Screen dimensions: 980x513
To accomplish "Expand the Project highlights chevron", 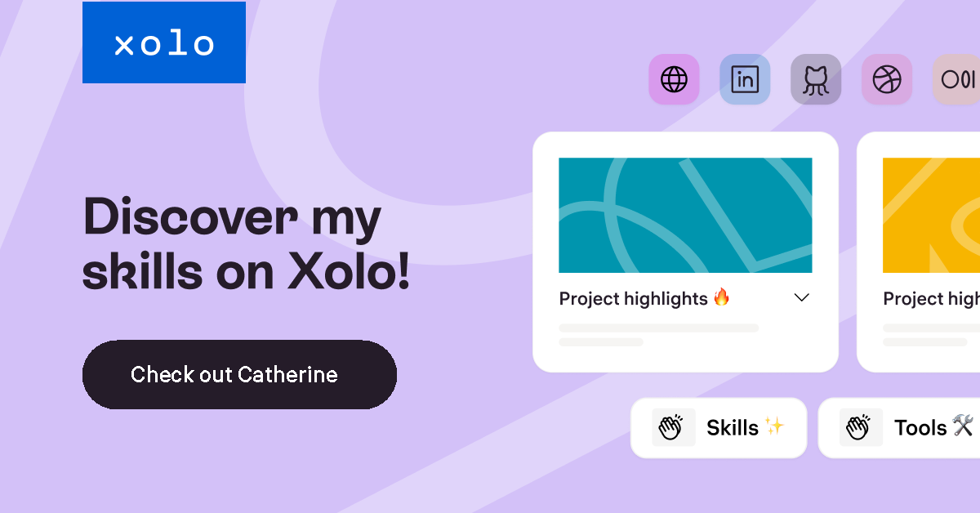I will pyautogui.click(x=802, y=298).
